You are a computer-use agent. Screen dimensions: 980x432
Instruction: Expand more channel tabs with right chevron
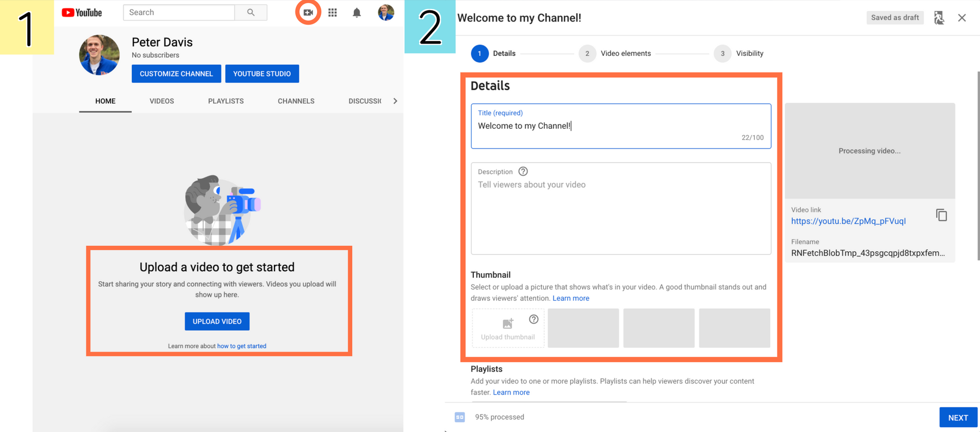pyautogui.click(x=395, y=101)
